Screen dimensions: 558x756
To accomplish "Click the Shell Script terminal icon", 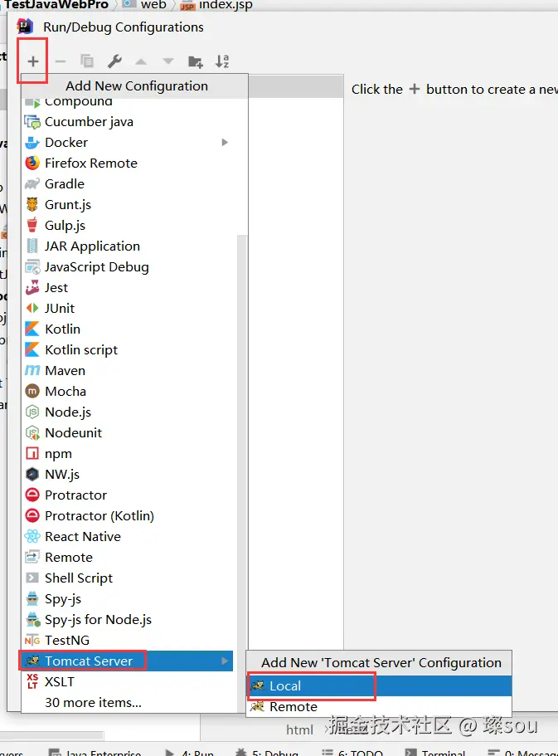I will [32, 578].
